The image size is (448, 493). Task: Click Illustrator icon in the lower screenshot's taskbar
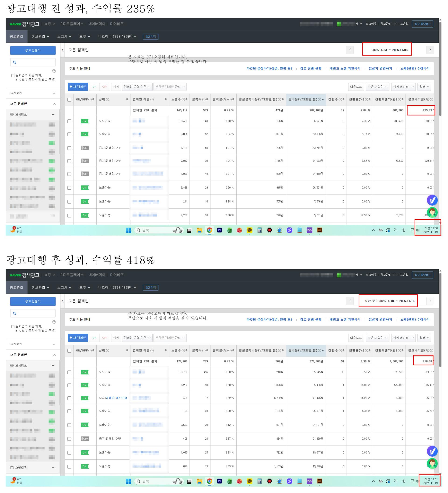(319, 481)
